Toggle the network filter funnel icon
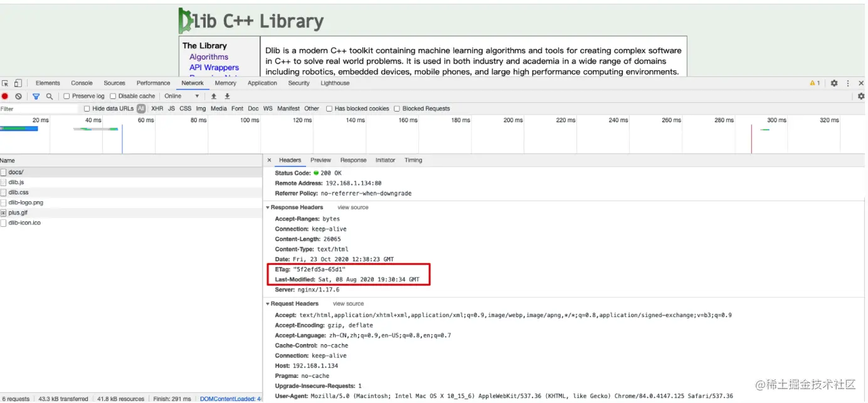This screenshot has width=868, height=403. coord(36,97)
